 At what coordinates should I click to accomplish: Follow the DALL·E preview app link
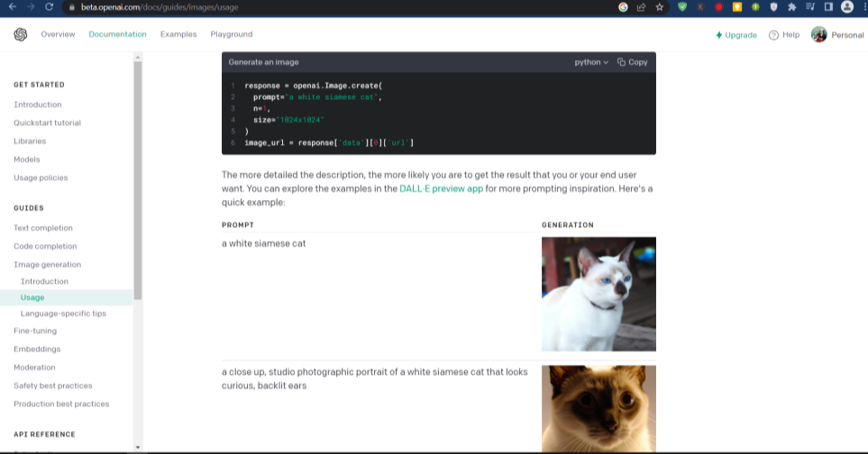pos(441,189)
